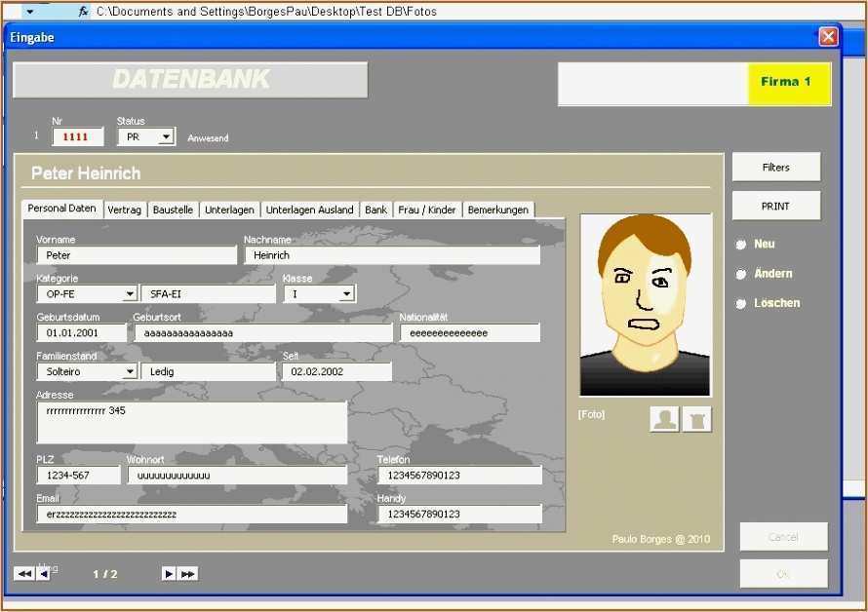Screen dimensions: 868x612
Task: Click the Vorname field with Peter
Action: (137, 255)
